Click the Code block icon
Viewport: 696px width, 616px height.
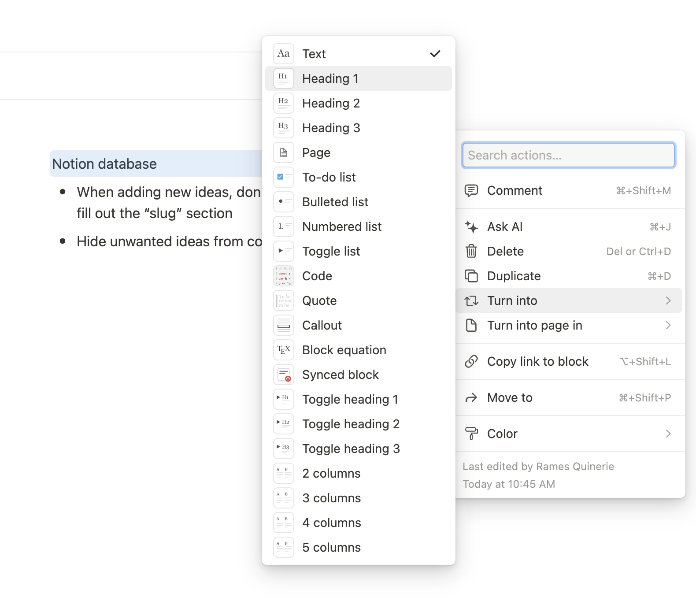(x=284, y=276)
